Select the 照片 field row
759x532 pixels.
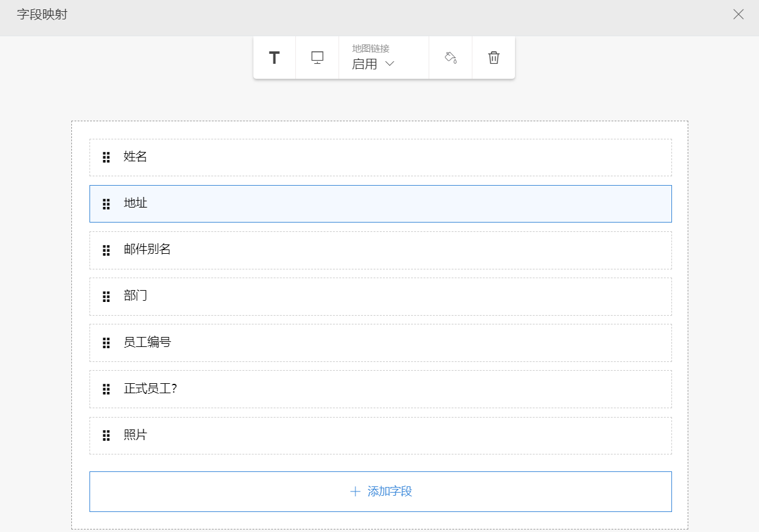pyautogui.click(x=380, y=435)
